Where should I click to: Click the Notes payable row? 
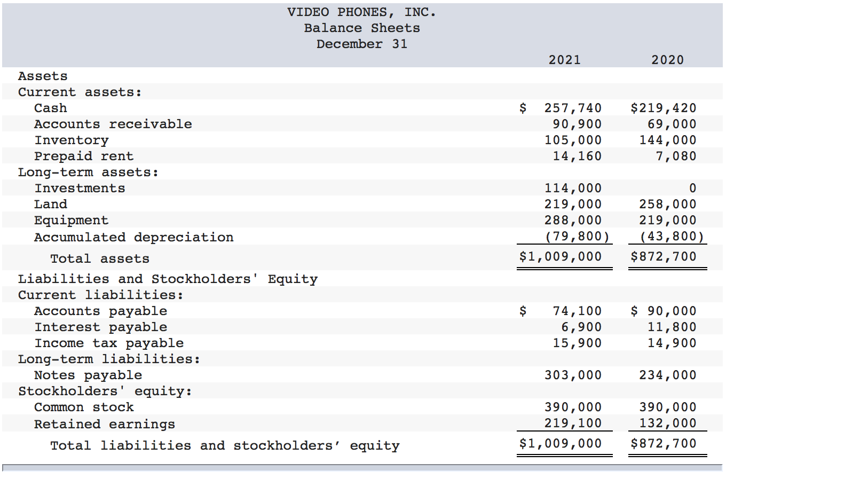pos(88,375)
